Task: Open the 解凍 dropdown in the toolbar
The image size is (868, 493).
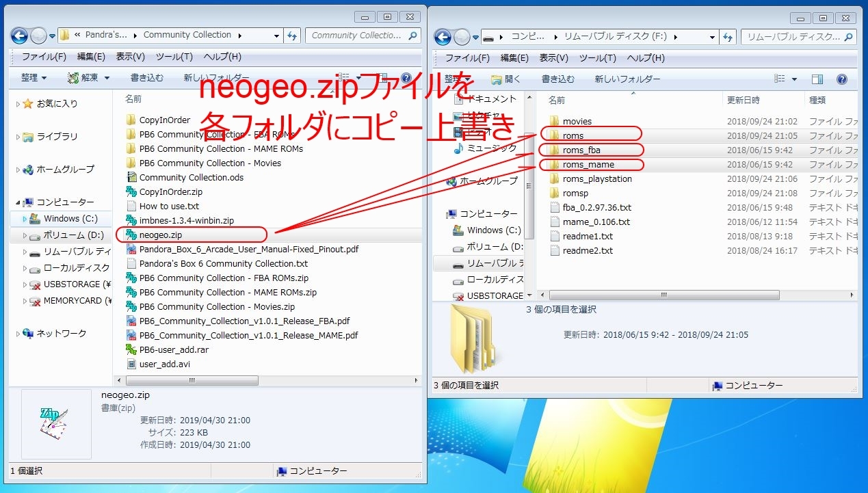Action: 88,78
